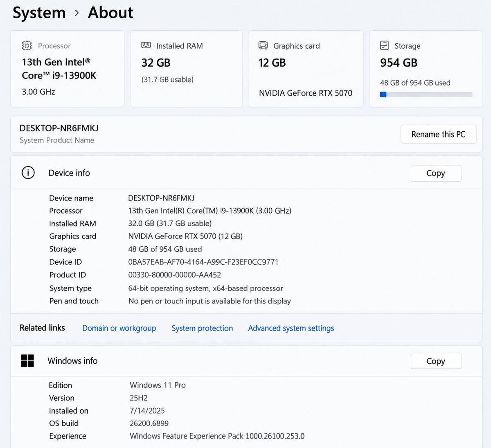Click the Processor chip icon
The image size is (491, 448).
[x=27, y=45]
